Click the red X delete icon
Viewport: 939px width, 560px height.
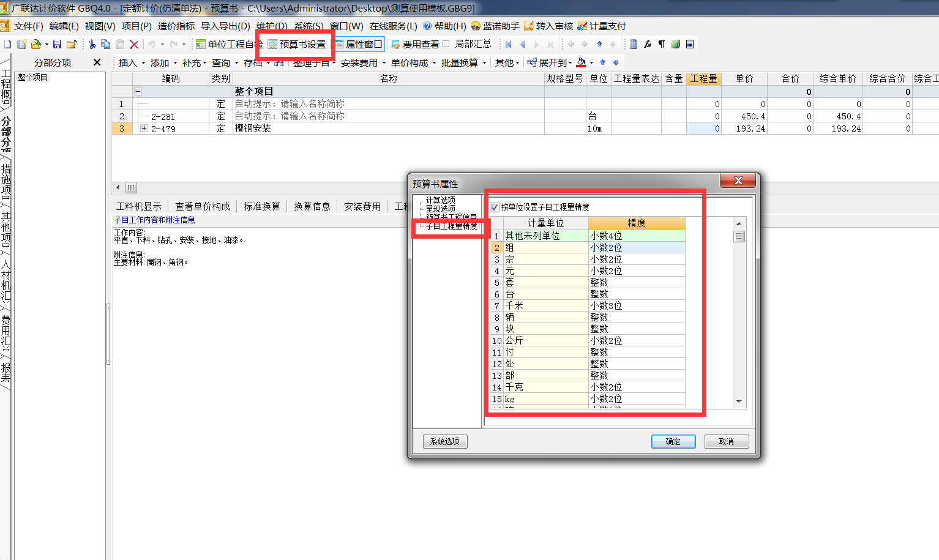pos(134,44)
